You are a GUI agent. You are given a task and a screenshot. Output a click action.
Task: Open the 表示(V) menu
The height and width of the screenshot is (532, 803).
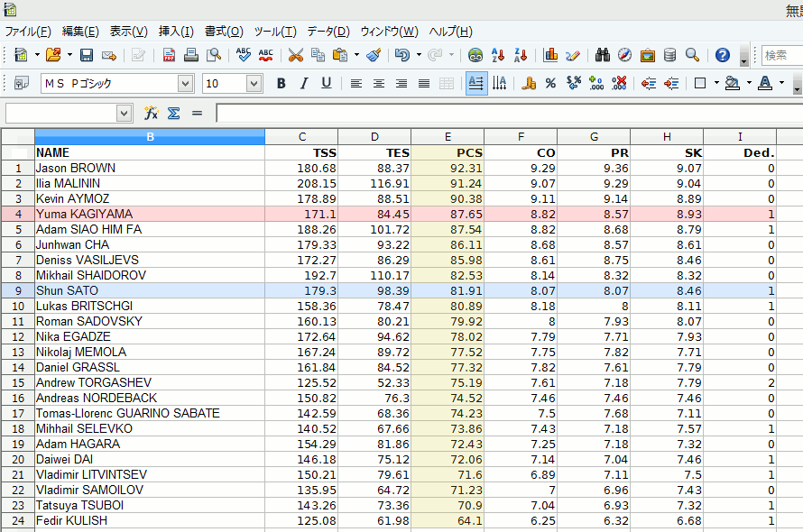coord(128,32)
